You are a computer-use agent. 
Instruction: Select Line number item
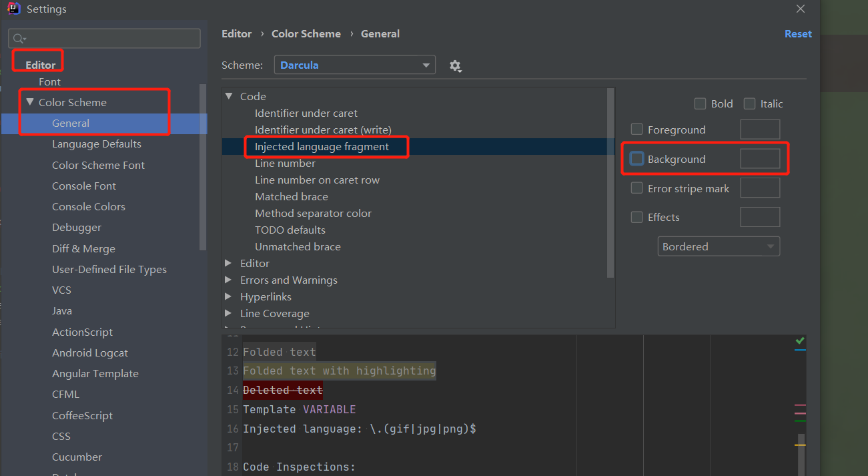coord(285,163)
